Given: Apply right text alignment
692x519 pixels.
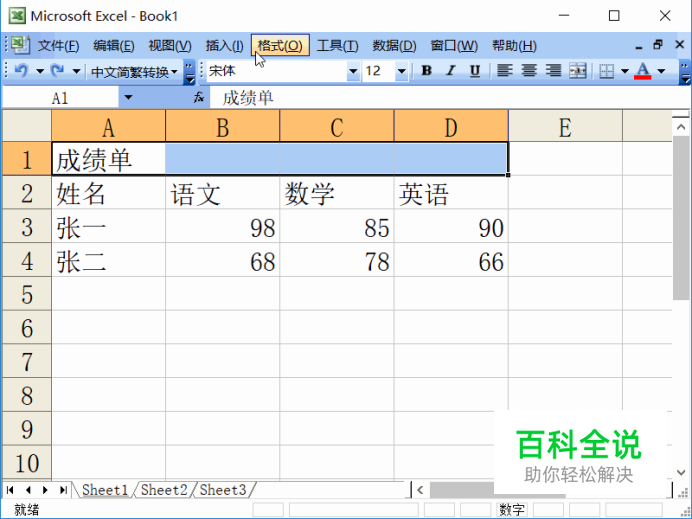Looking at the screenshot, I should tap(553, 71).
